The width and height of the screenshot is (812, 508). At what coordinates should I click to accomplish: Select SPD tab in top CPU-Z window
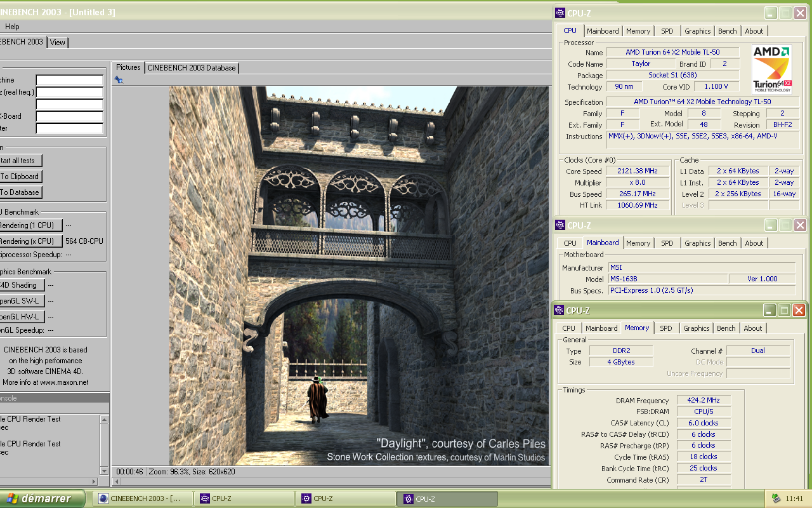(x=667, y=31)
